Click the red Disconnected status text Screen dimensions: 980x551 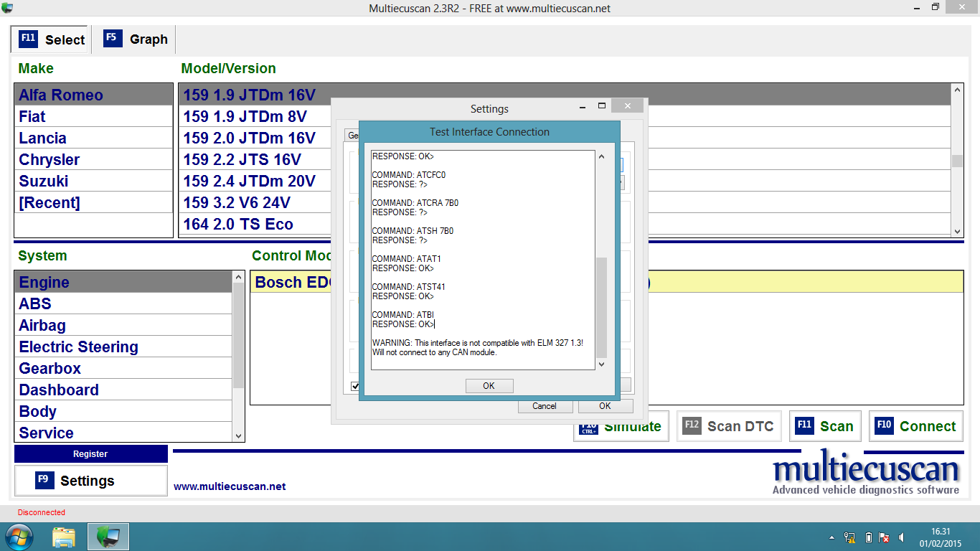coord(42,512)
